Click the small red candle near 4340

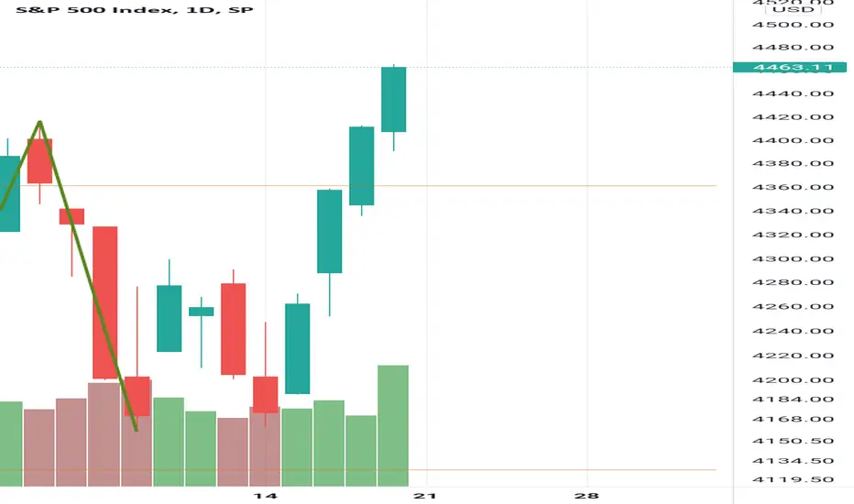71,216
